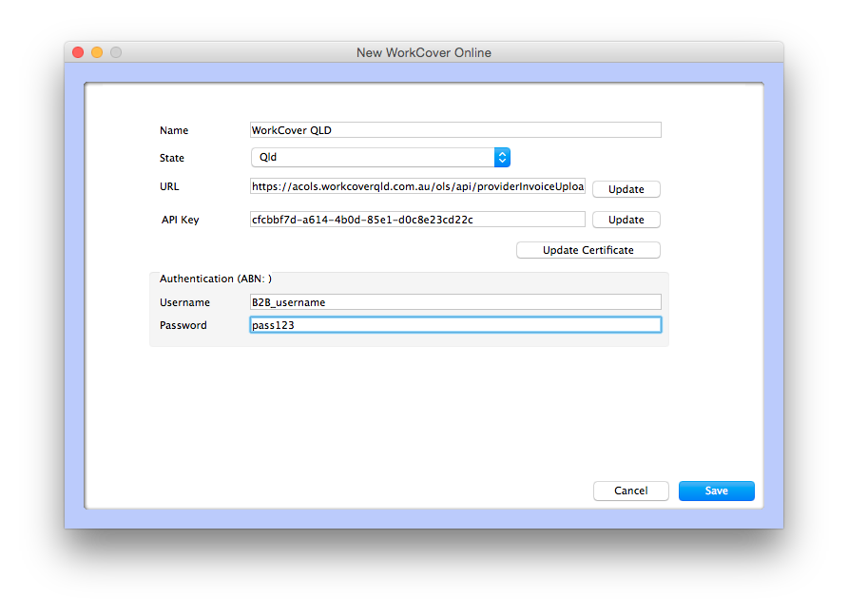The width and height of the screenshot is (848, 616).
Task: Save the new WorkCover Online settings
Action: click(x=716, y=491)
